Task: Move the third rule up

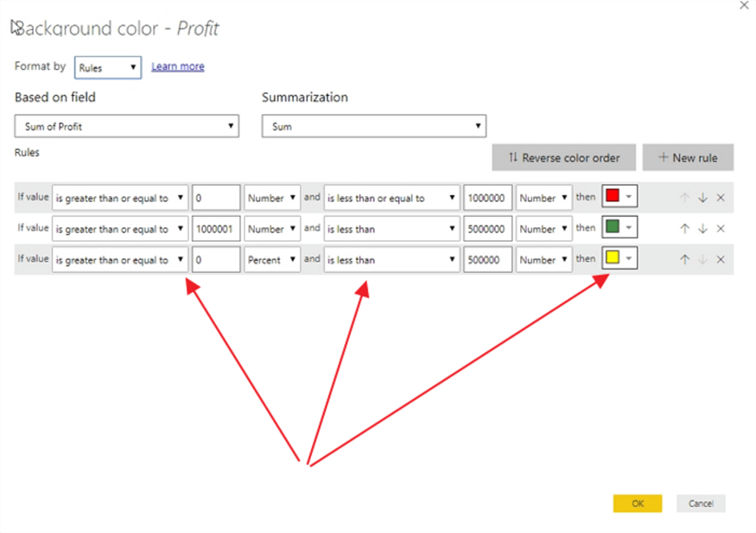Action: 684,259
